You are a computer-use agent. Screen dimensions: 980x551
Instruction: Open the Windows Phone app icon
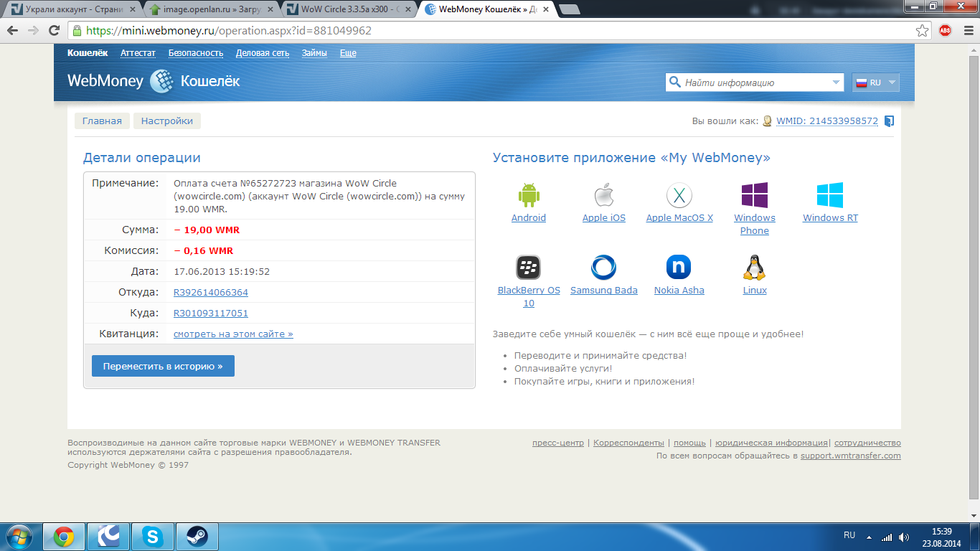pyautogui.click(x=755, y=195)
